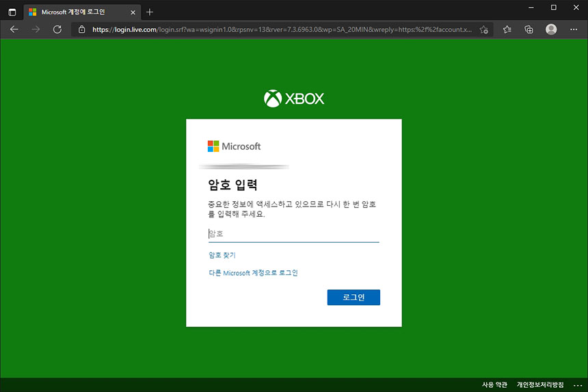Refresh the login page

57,29
